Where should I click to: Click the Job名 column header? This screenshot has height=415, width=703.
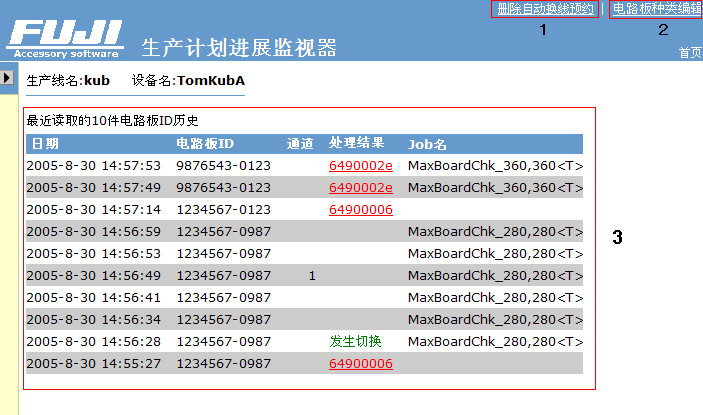tap(427, 144)
